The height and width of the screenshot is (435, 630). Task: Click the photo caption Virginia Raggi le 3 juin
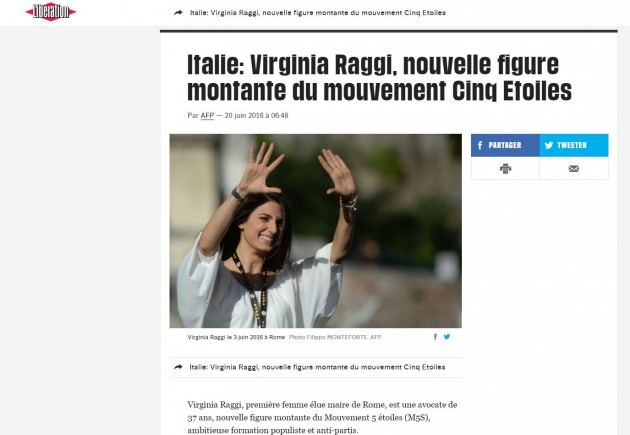[236, 337]
